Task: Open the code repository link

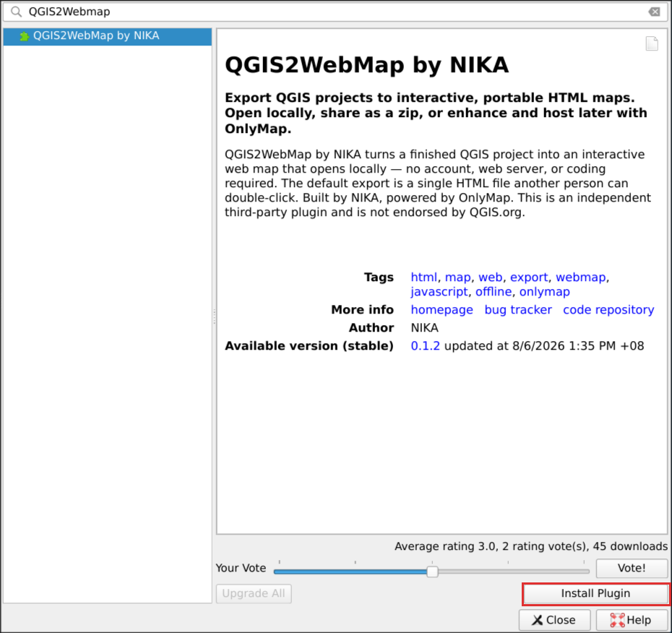Action: 608,310
